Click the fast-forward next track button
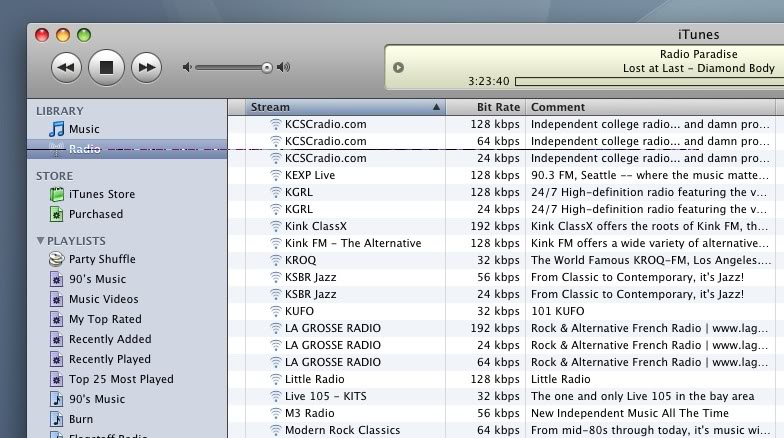 [x=146, y=68]
